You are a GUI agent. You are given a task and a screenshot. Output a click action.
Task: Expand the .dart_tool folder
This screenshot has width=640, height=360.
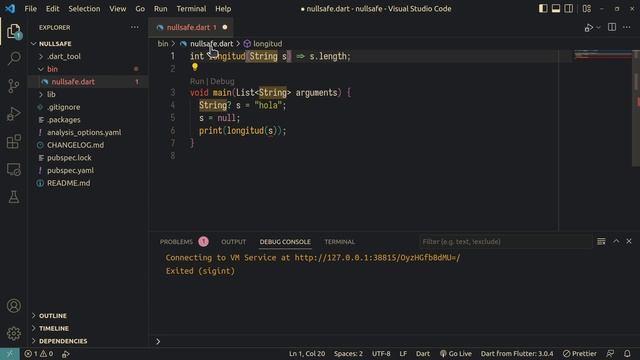(41, 56)
